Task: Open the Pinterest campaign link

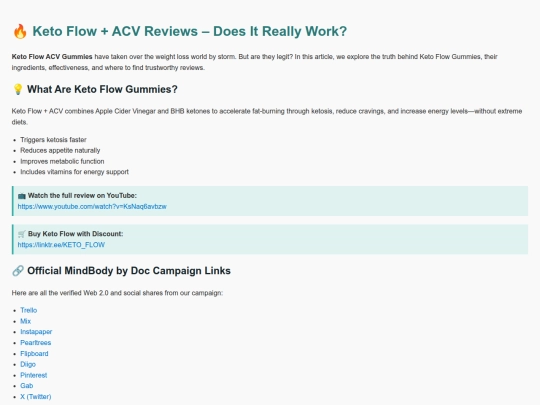Action: point(33,375)
